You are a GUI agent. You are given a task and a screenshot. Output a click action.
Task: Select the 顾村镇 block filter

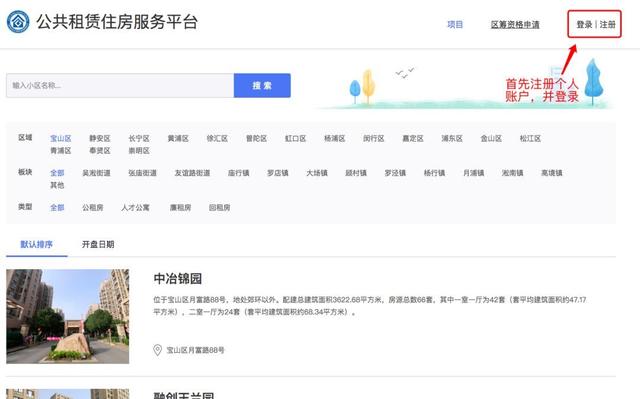(x=356, y=173)
